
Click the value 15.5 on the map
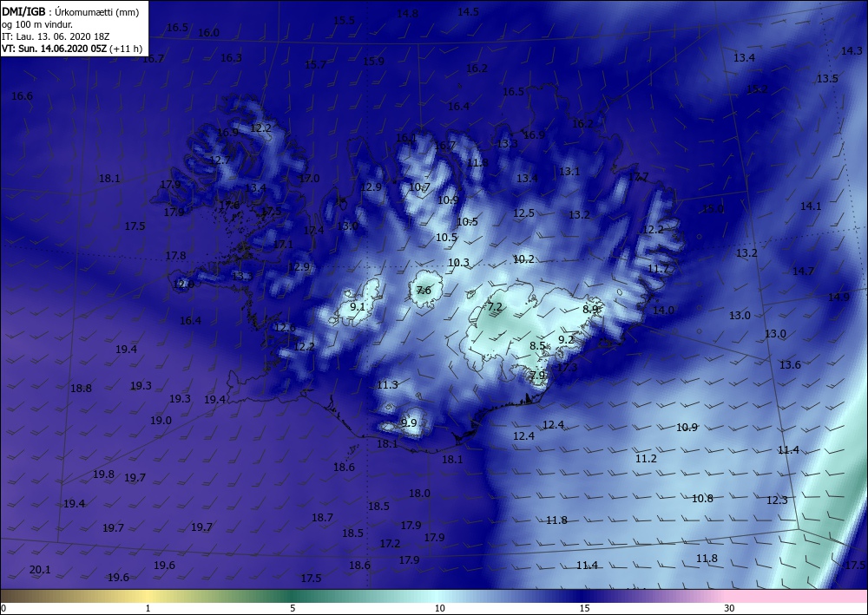[344, 21]
